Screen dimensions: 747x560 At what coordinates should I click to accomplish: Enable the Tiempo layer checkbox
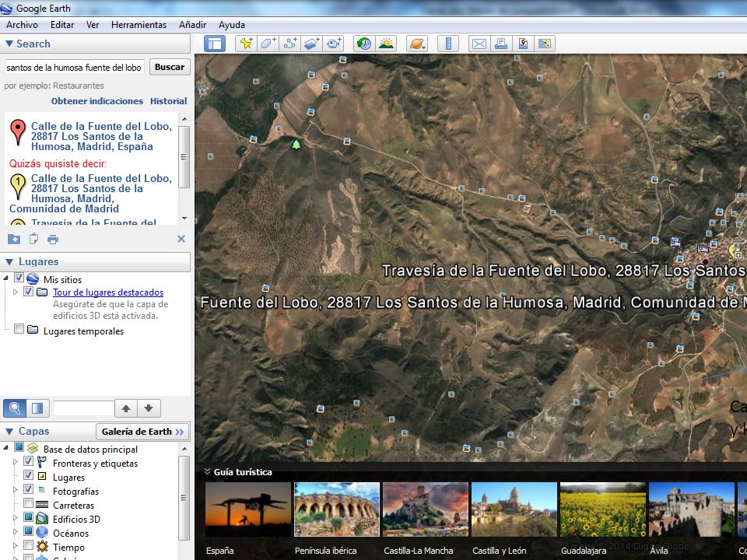coord(28,545)
